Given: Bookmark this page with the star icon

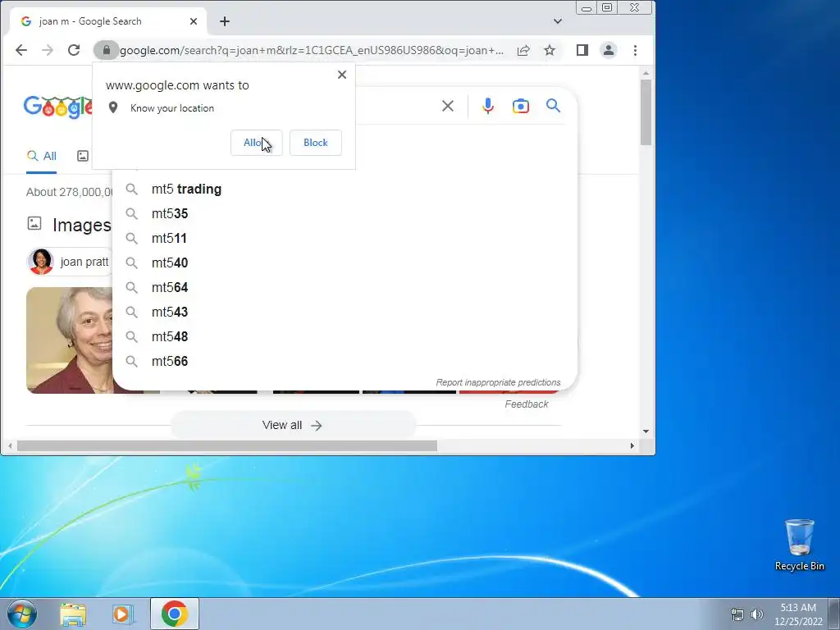Looking at the screenshot, I should point(550,50).
